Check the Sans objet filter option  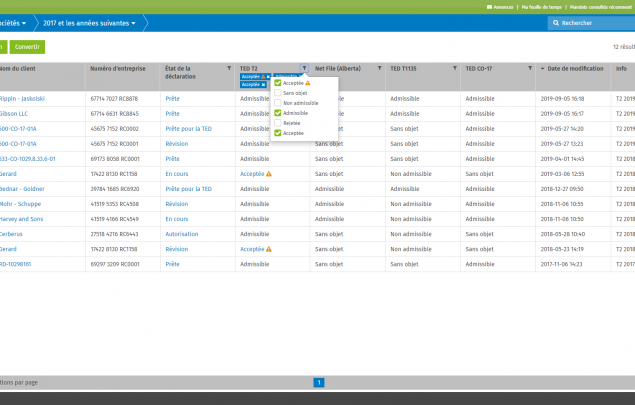point(278,93)
